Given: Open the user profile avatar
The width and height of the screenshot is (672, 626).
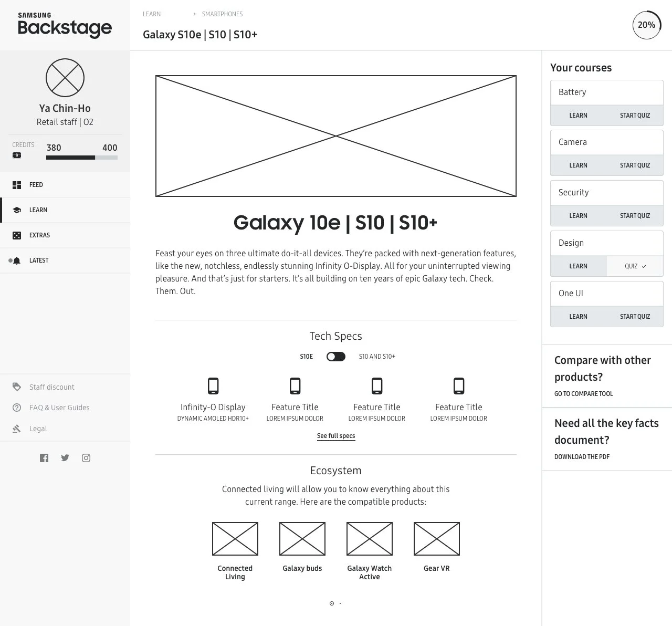Looking at the screenshot, I should (x=65, y=78).
